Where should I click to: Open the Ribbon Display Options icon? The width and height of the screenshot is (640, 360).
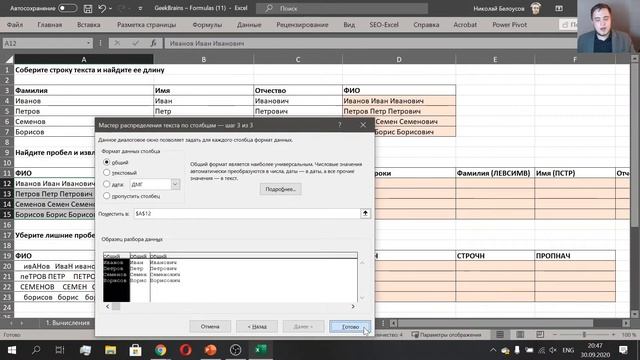tap(559, 8)
